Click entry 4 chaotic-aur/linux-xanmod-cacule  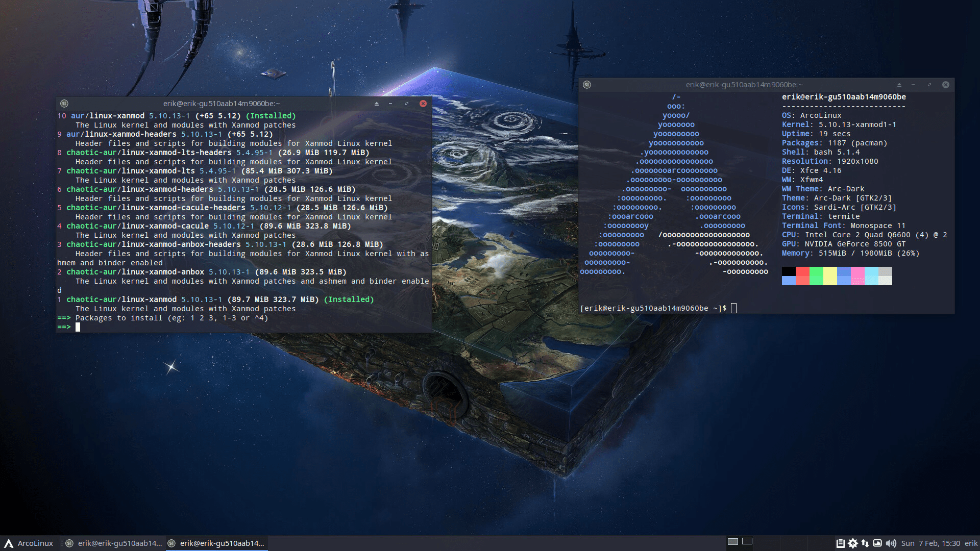point(204,226)
